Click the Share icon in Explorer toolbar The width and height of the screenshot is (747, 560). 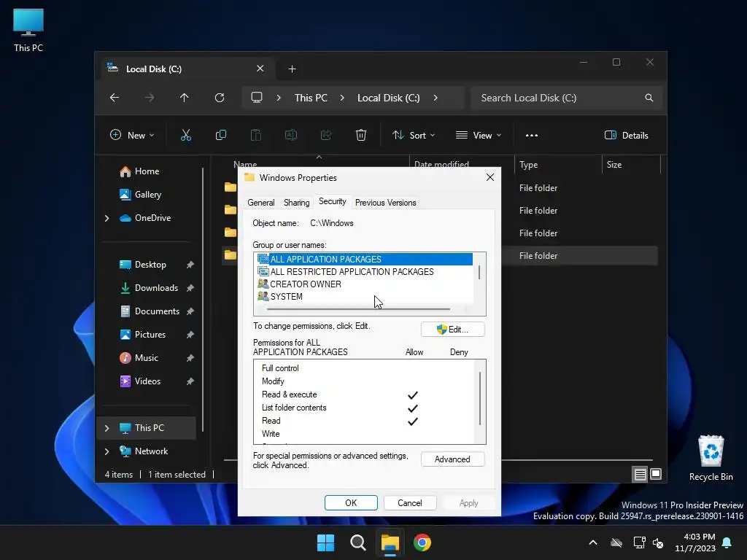pyautogui.click(x=326, y=135)
